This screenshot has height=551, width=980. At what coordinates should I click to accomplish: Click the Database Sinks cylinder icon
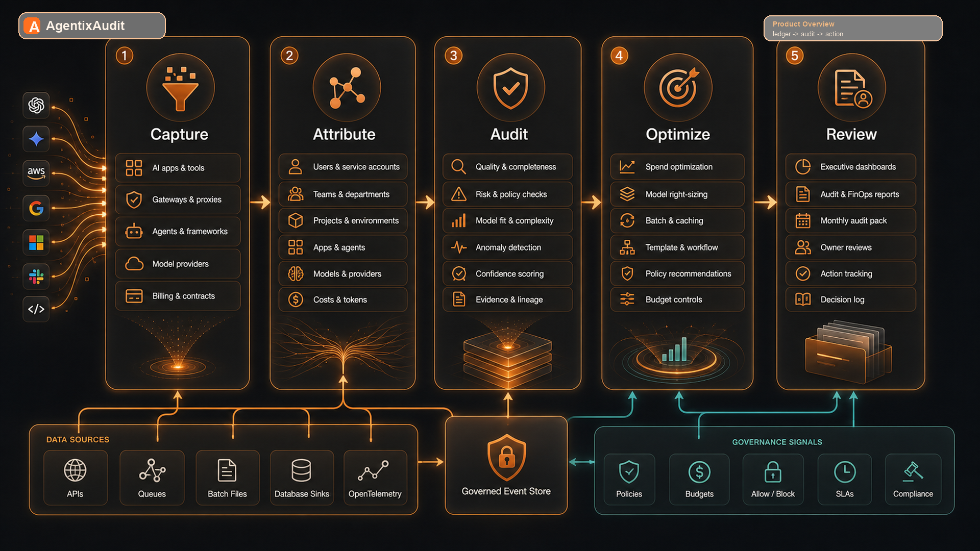coord(301,470)
